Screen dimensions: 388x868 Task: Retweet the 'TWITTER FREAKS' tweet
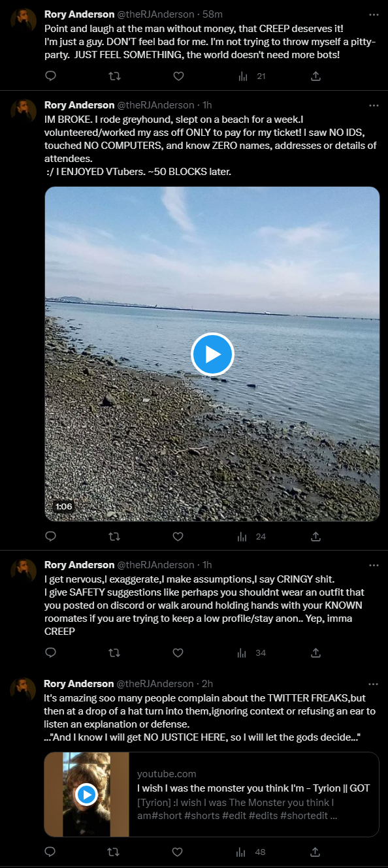[114, 852]
